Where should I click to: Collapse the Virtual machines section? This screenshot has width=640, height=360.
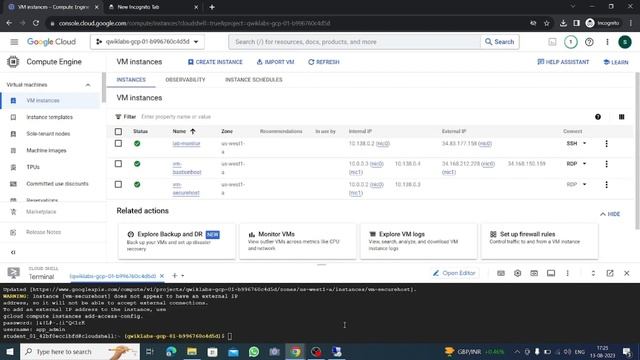(88, 85)
